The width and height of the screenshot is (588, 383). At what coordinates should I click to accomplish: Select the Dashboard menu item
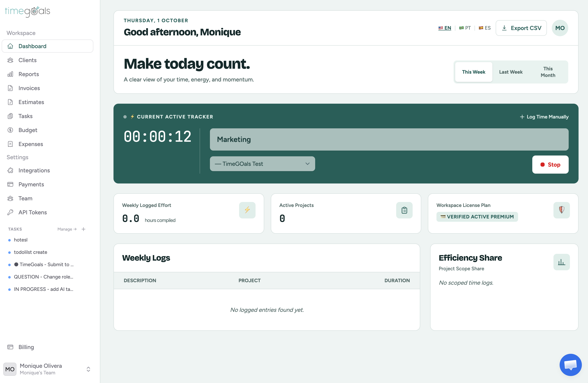pyautogui.click(x=47, y=46)
